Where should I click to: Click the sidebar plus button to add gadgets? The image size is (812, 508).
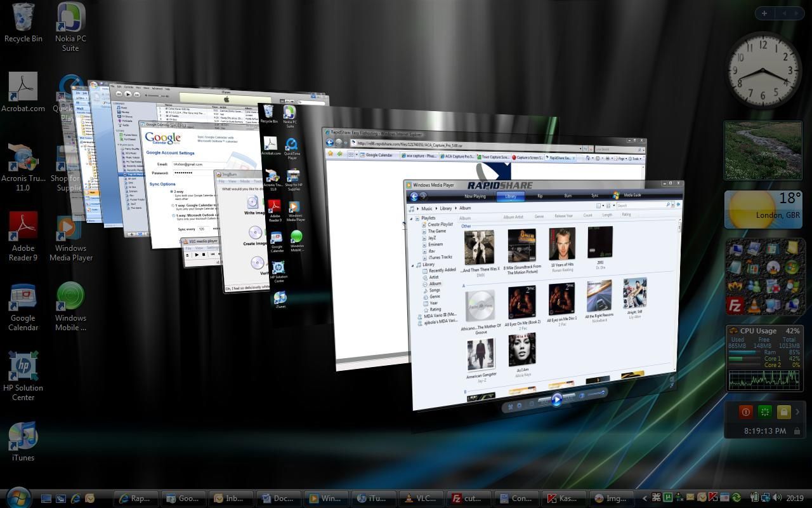click(x=764, y=13)
